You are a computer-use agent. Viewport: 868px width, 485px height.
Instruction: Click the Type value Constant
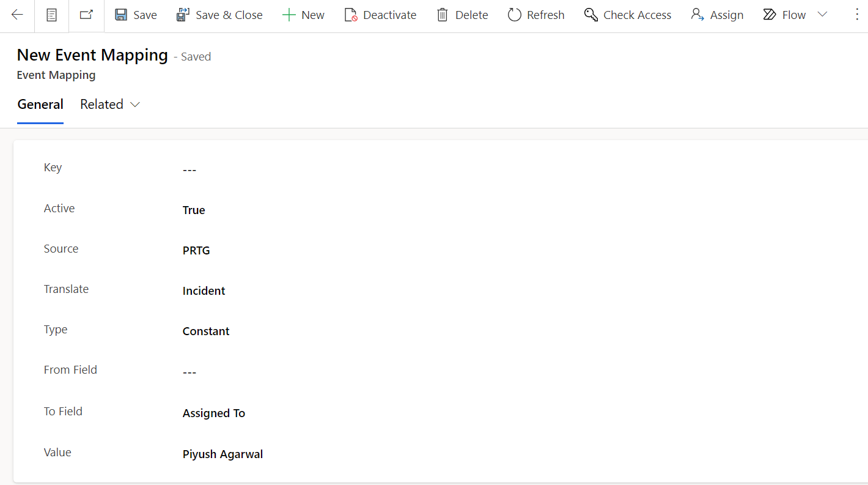pos(206,331)
